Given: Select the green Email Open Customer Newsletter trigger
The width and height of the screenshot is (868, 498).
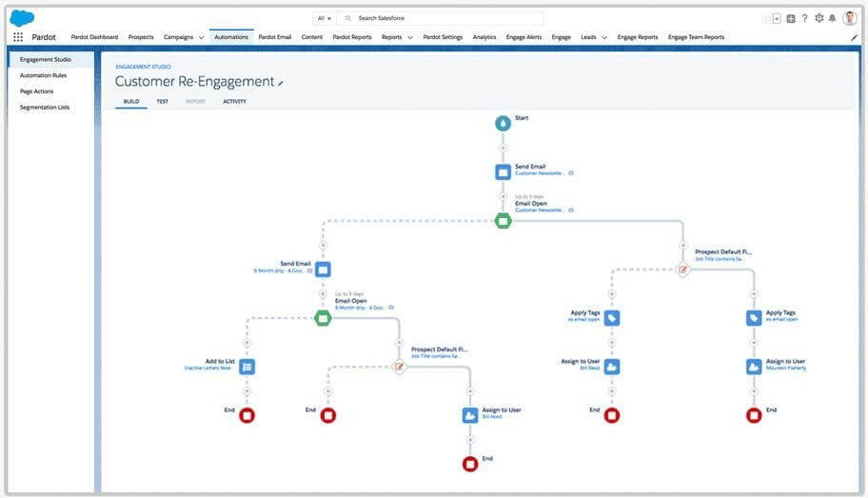Looking at the screenshot, I should coord(503,221).
